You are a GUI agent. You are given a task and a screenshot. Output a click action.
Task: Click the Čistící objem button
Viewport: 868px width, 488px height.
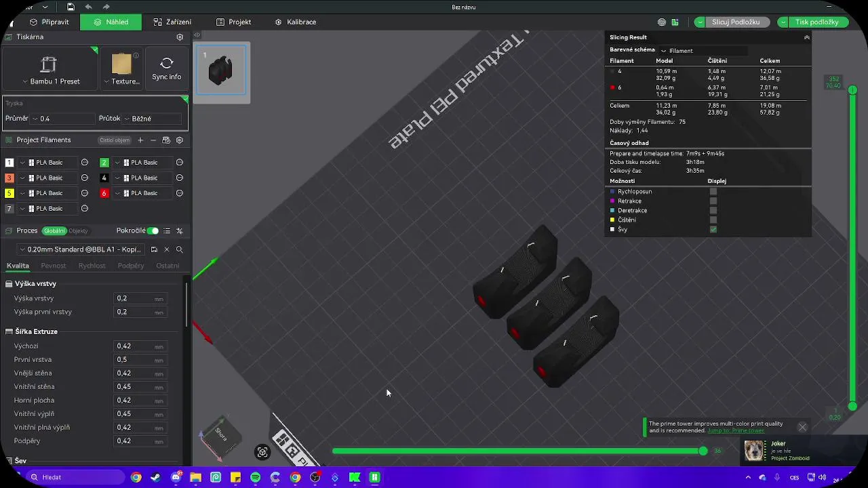pos(114,140)
